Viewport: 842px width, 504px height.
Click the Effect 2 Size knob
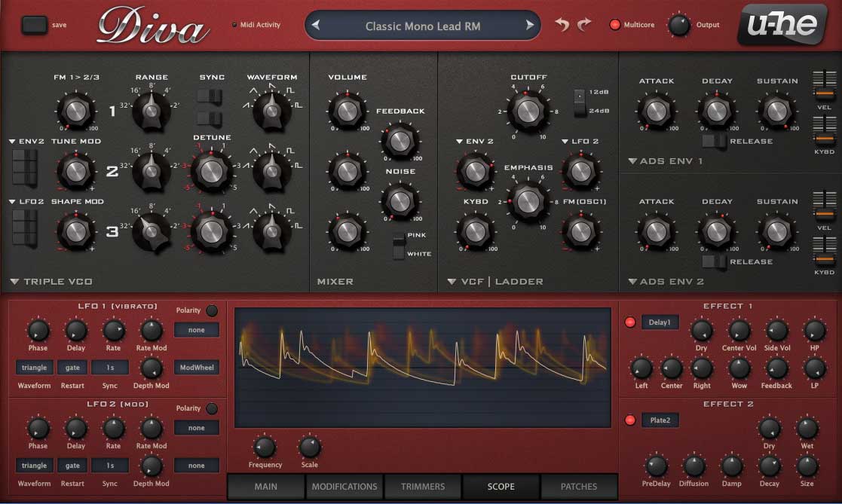coord(807,466)
